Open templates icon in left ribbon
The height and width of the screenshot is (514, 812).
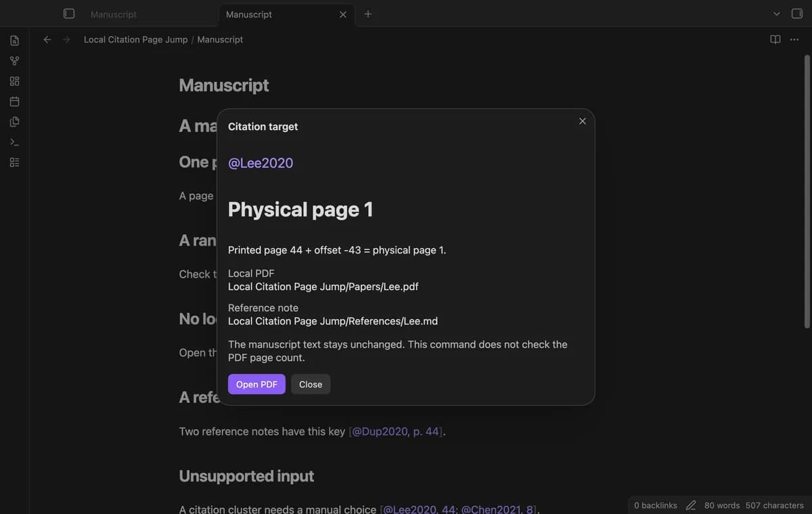(x=14, y=122)
